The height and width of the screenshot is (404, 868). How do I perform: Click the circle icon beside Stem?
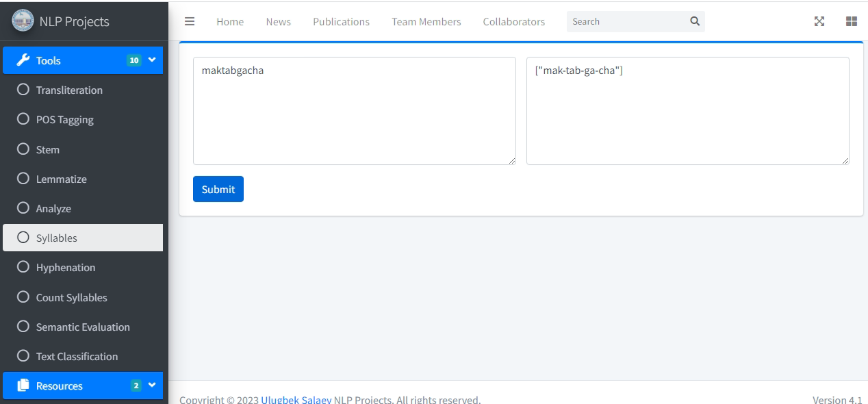(x=23, y=149)
